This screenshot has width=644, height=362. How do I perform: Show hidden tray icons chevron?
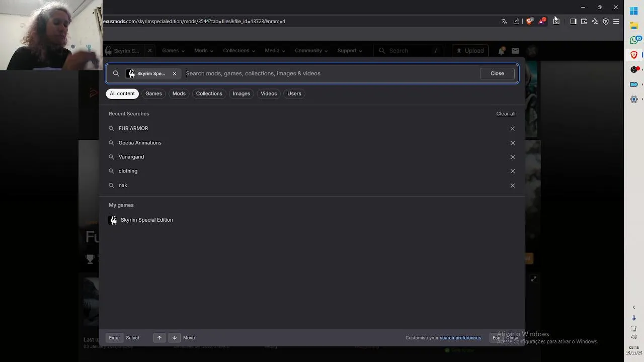634,307
